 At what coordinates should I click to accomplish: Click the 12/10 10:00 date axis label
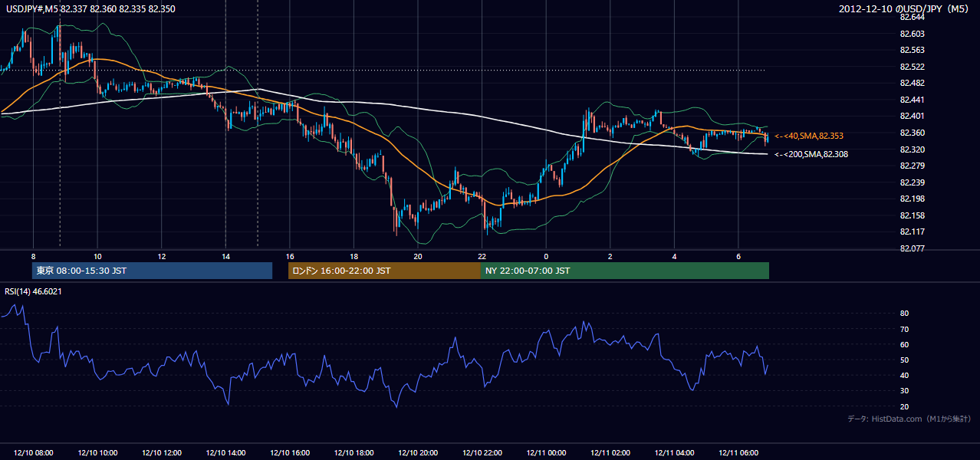[97, 453]
